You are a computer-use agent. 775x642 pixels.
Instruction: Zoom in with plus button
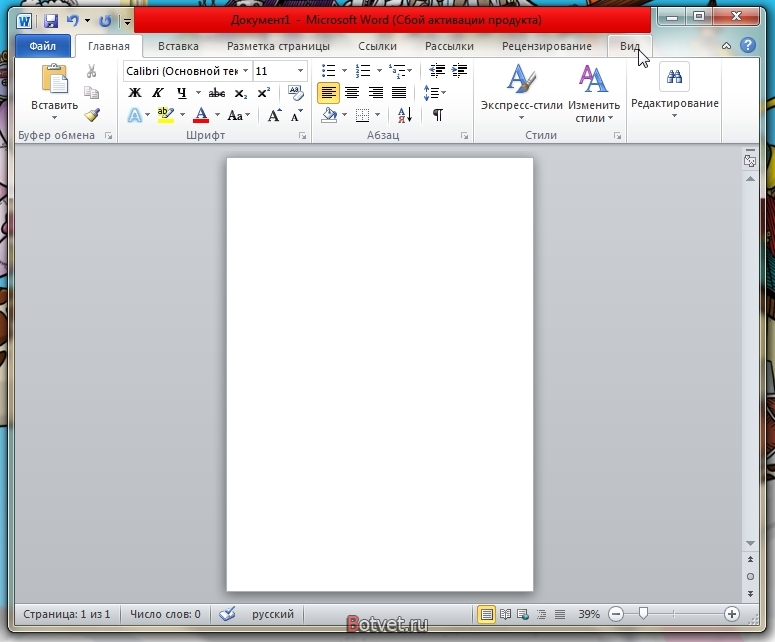pyautogui.click(x=732, y=614)
